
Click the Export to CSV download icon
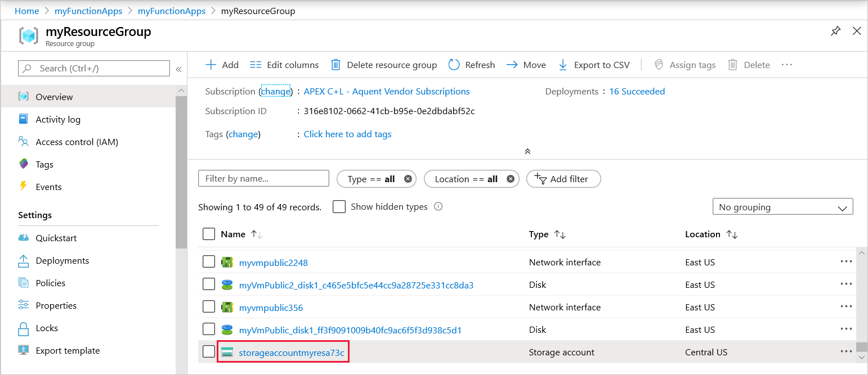click(x=563, y=65)
